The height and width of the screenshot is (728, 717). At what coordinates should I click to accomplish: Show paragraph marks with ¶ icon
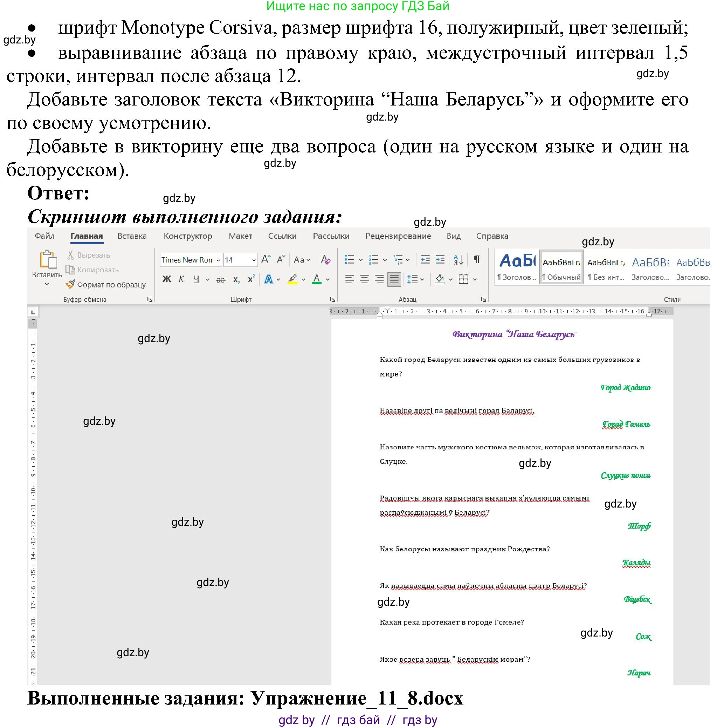point(477,259)
